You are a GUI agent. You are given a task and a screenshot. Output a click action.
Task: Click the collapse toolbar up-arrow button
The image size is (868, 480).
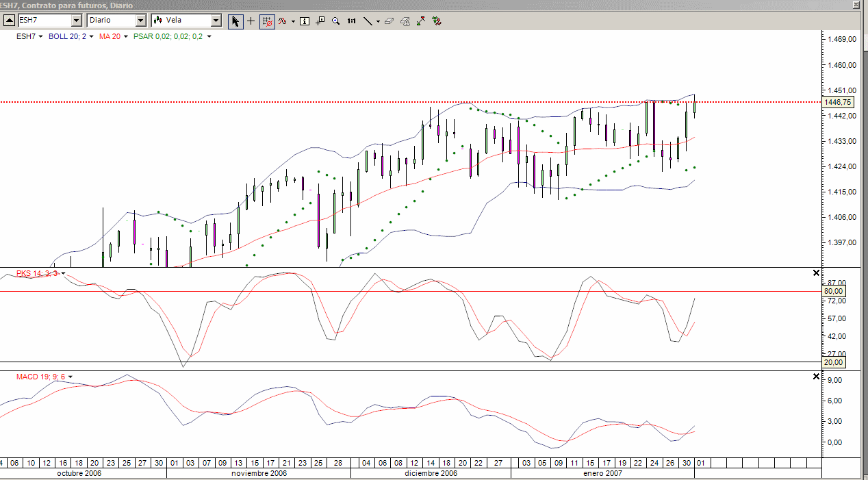8,21
